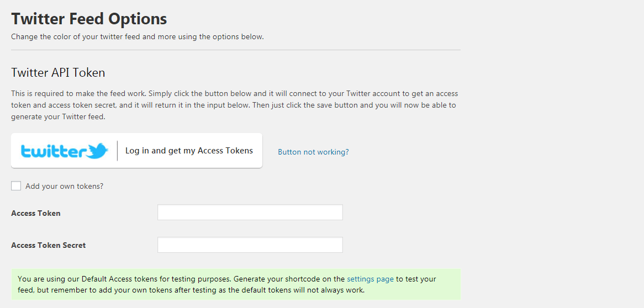Viewport: 644px width, 308px height.
Task: Open the 'Button not working?' link
Action: (313, 152)
